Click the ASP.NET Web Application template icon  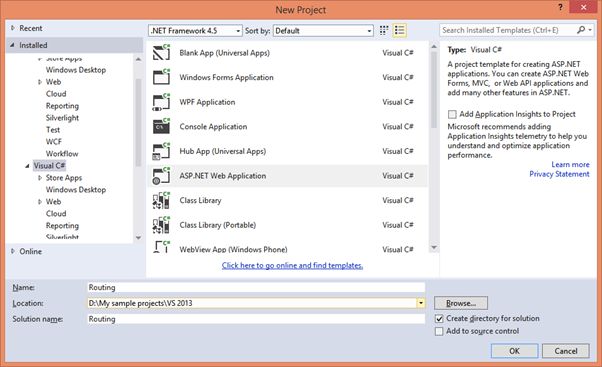pyautogui.click(x=161, y=175)
